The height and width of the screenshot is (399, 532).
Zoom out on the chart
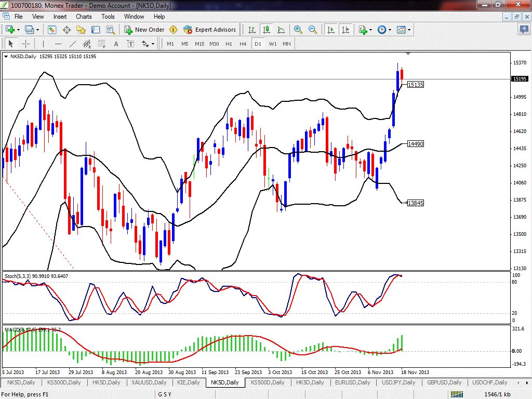click(x=313, y=30)
